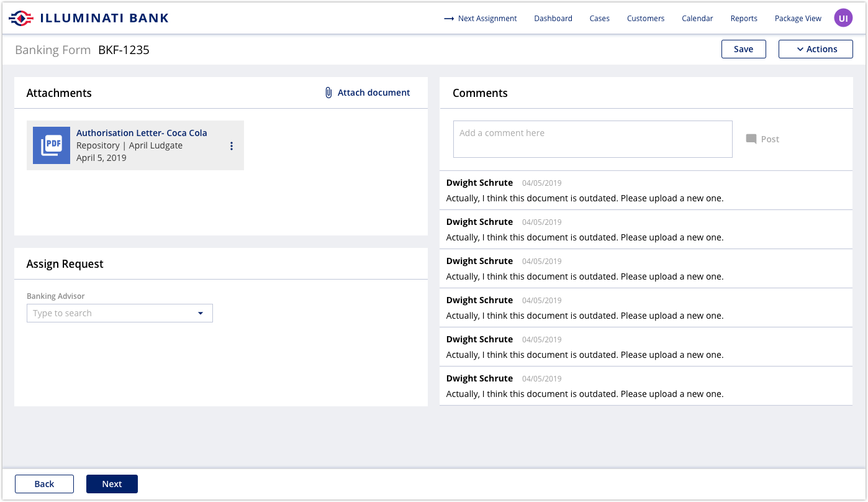The height and width of the screenshot is (502, 868).
Task: Open the Calendar
Action: pyautogui.click(x=697, y=19)
